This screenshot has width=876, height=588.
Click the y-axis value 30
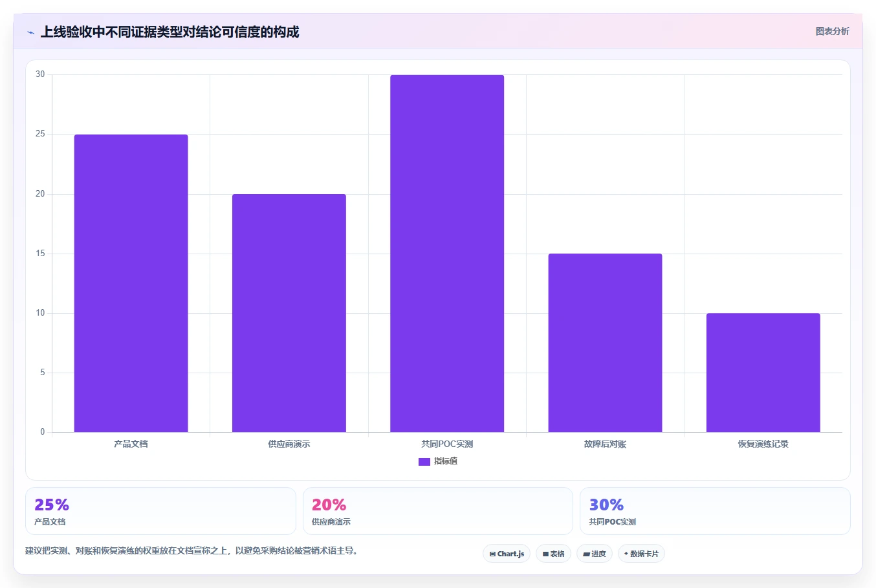click(x=40, y=74)
